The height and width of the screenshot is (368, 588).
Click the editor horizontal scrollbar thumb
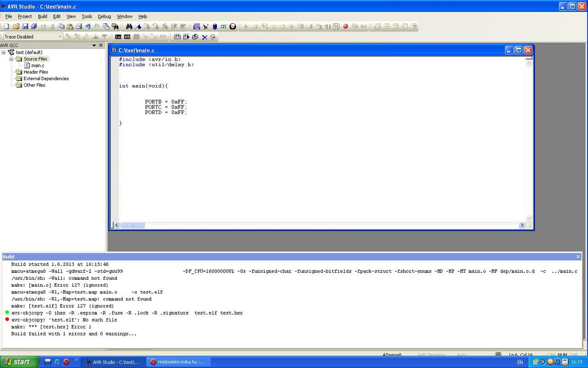132,225
